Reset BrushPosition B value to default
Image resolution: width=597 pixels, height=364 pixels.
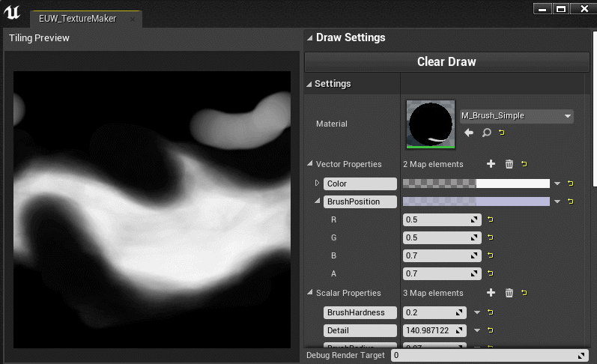491,255
